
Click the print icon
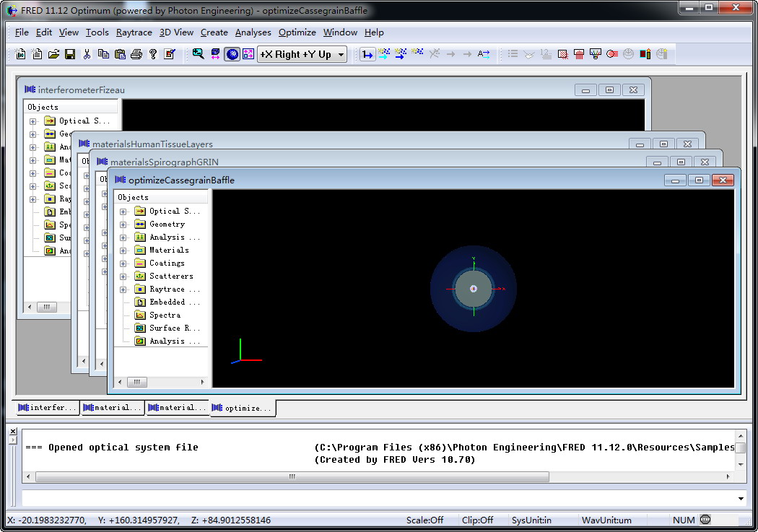pyautogui.click(x=136, y=54)
